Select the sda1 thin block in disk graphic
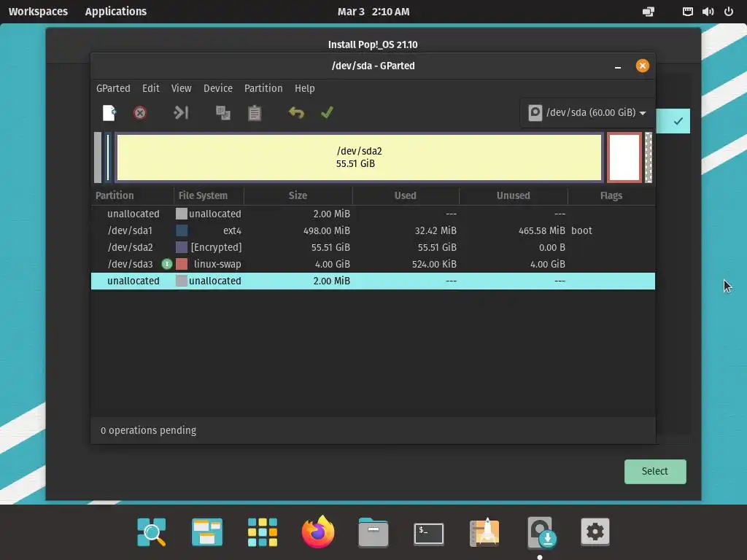Screen dimensions: 747x560 coord(108,157)
